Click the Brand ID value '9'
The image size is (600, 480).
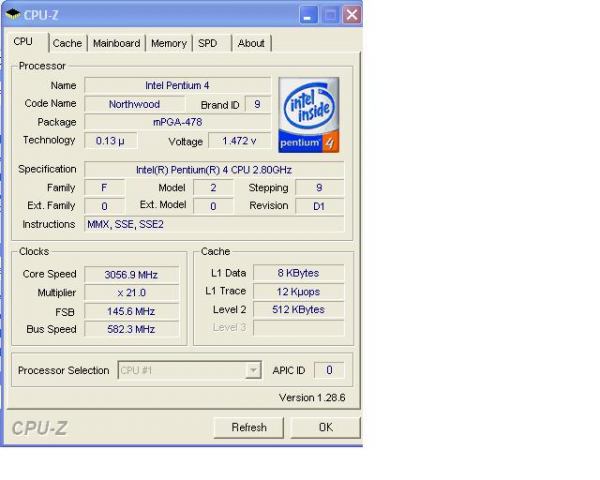click(x=258, y=104)
